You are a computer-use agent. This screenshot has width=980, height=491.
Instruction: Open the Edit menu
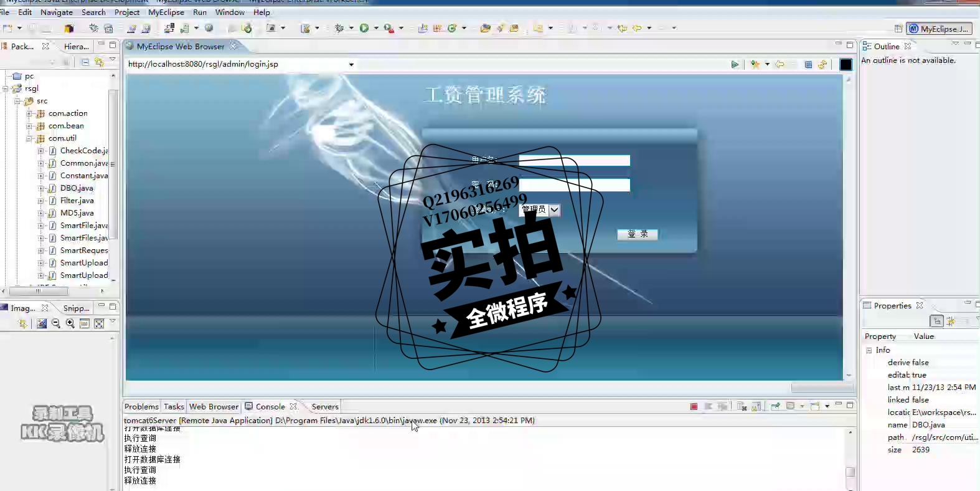click(x=25, y=12)
